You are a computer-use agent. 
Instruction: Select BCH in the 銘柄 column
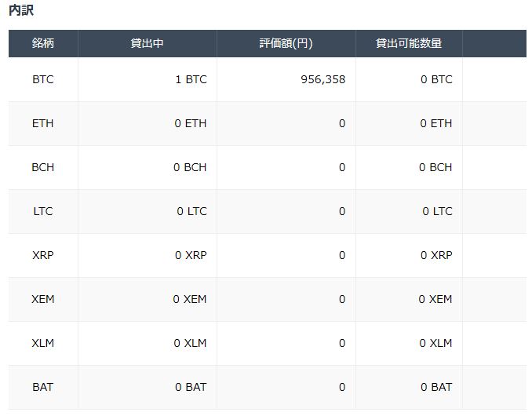click(x=43, y=167)
